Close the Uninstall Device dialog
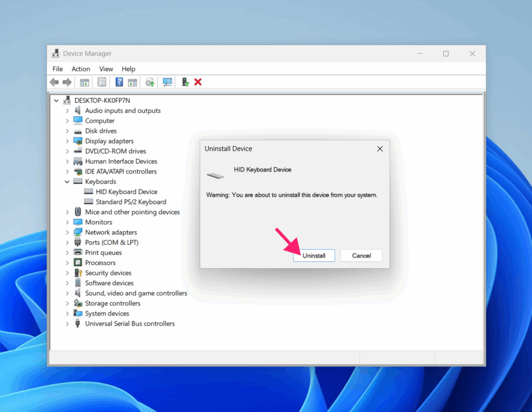Image resolution: width=532 pixels, height=412 pixels. pyautogui.click(x=380, y=149)
